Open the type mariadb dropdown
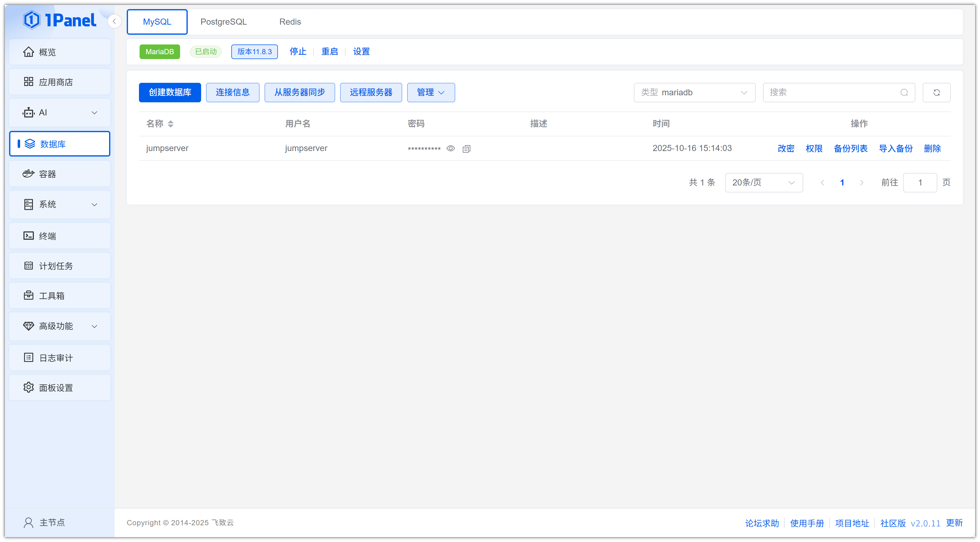The height and width of the screenshot is (542, 980). coord(694,92)
